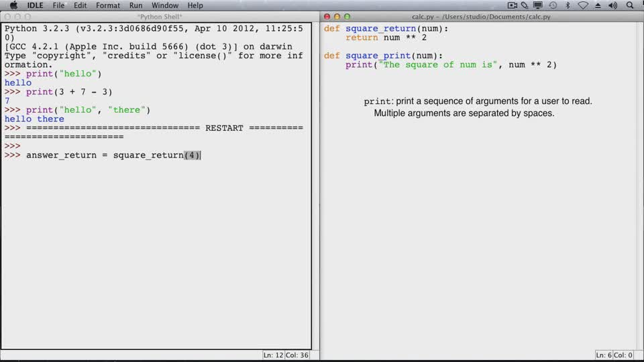Click the display mirroring monitor icon
The height and width of the screenshot is (362, 644).
pos(537,5)
